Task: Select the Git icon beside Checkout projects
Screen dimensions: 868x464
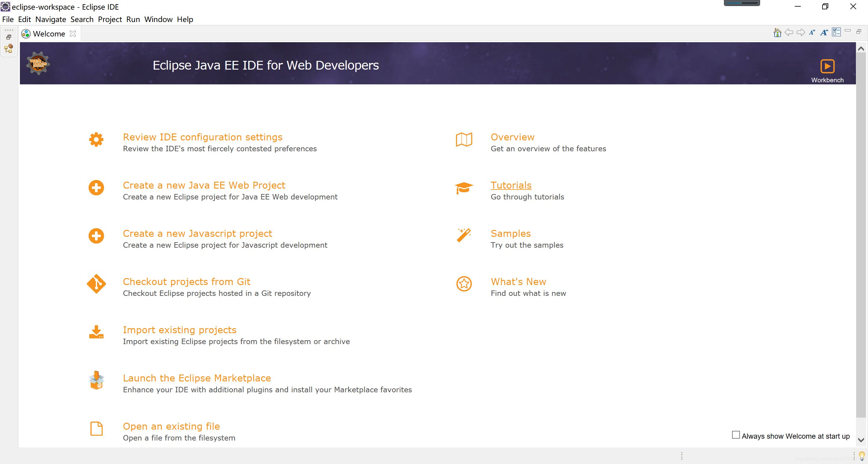Action: pos(96,284)
